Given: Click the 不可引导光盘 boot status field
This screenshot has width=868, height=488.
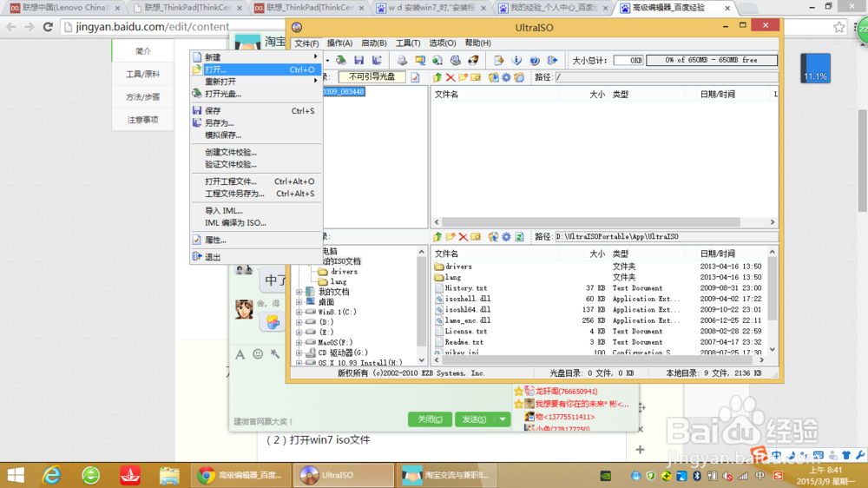Looking at the screenshot, I should tap(372, 77).
